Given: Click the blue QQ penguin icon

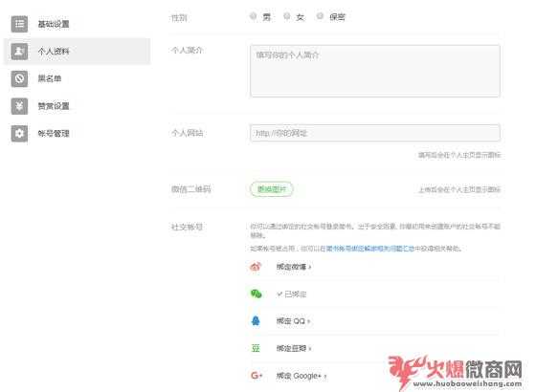Looking at the screenshot, I should point(256,321).
